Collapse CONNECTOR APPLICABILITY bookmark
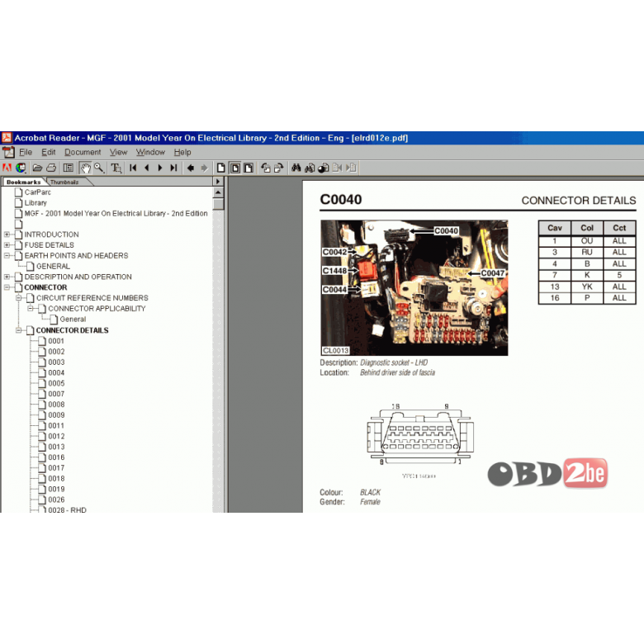The width and height of the screenshot is (644, 644). [x=31, y=309]
